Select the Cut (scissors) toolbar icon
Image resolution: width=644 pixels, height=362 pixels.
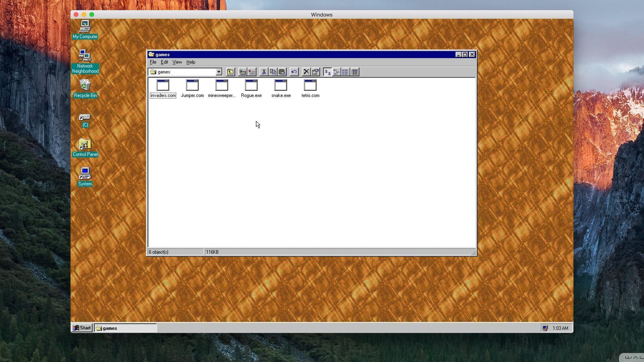(x=264, y=72)
